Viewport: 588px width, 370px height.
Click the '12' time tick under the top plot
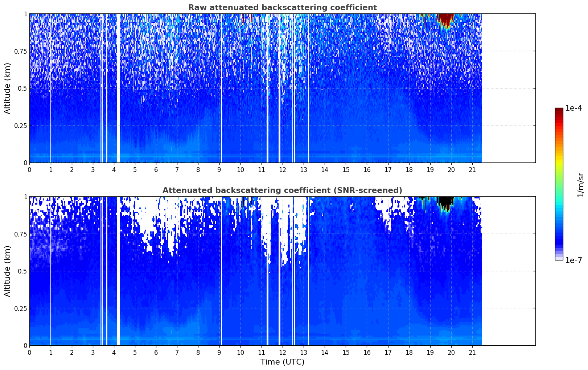pyautogui.click(x=283, y=169)
